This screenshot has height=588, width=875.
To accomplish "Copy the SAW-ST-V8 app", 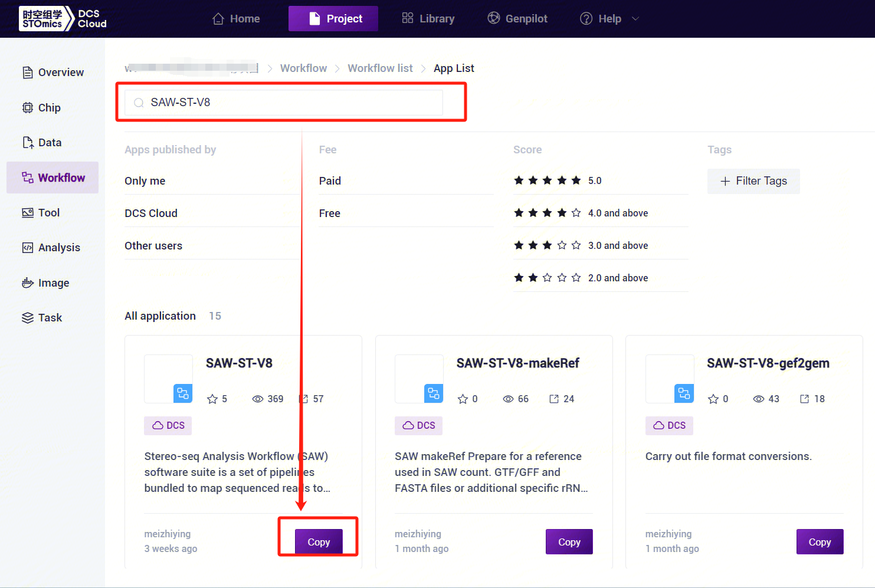I will (x=319, y=542).
